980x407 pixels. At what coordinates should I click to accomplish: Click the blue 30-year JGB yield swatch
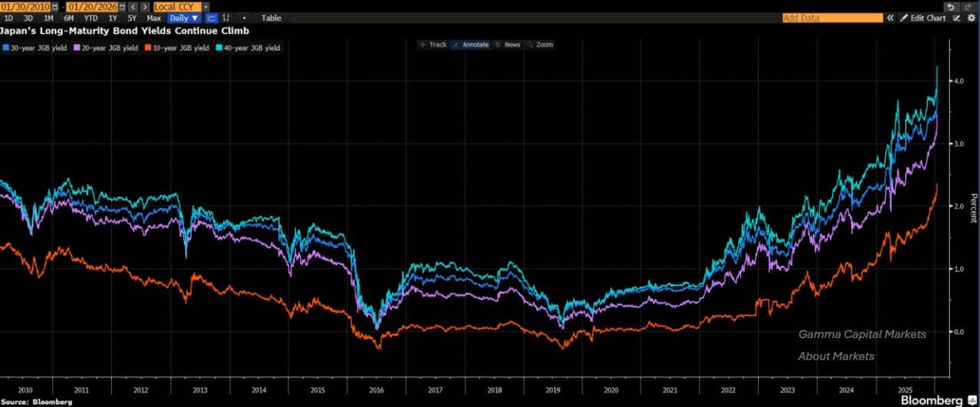coord(5,47)
